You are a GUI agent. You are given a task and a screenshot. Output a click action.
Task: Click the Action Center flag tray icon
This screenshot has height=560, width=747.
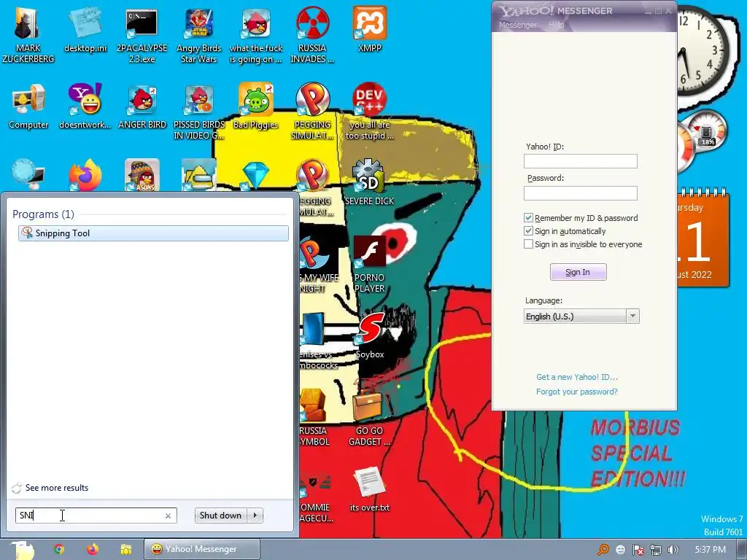638,550
